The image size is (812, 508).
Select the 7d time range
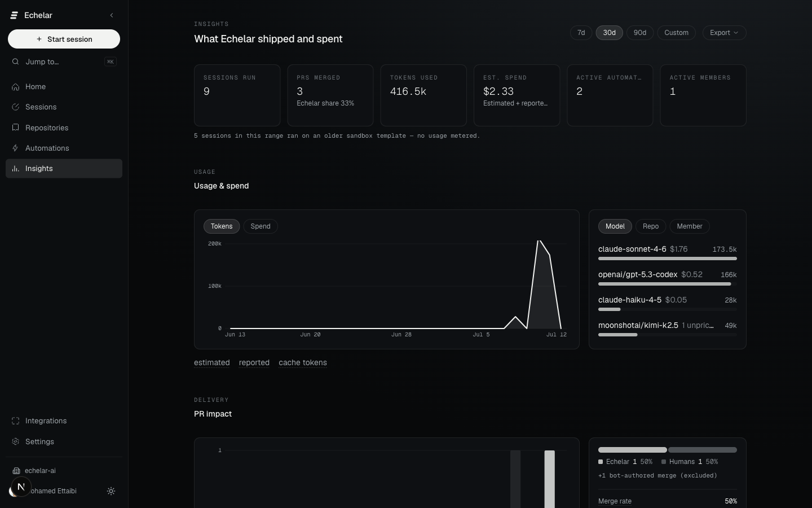coord(581,33)
